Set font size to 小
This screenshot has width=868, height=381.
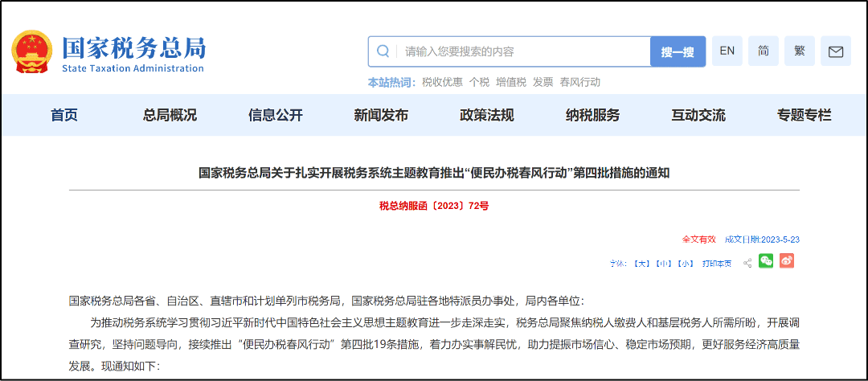[686, 264]
